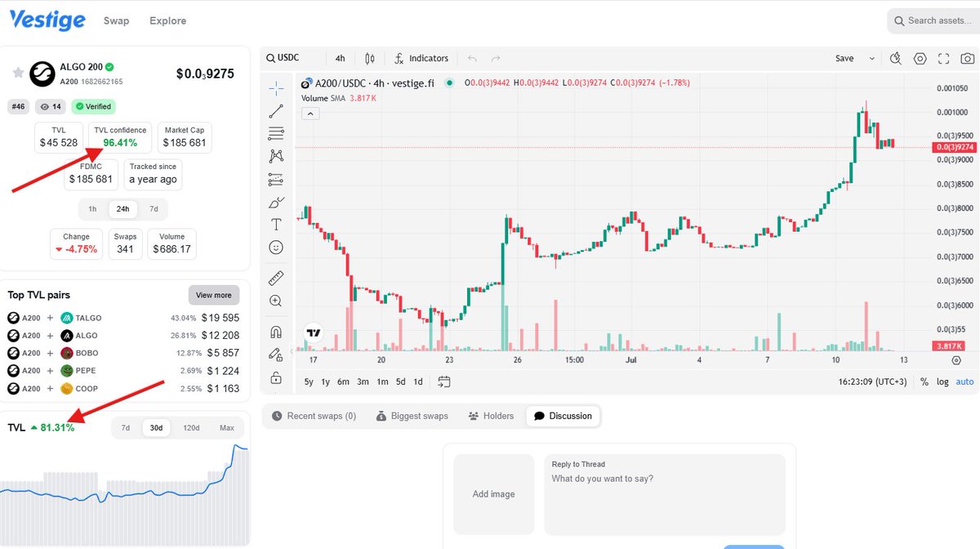The height and width of the screenshot is (549, 980).
Task: Set chart range to 1d
Action: click(417, 382)
